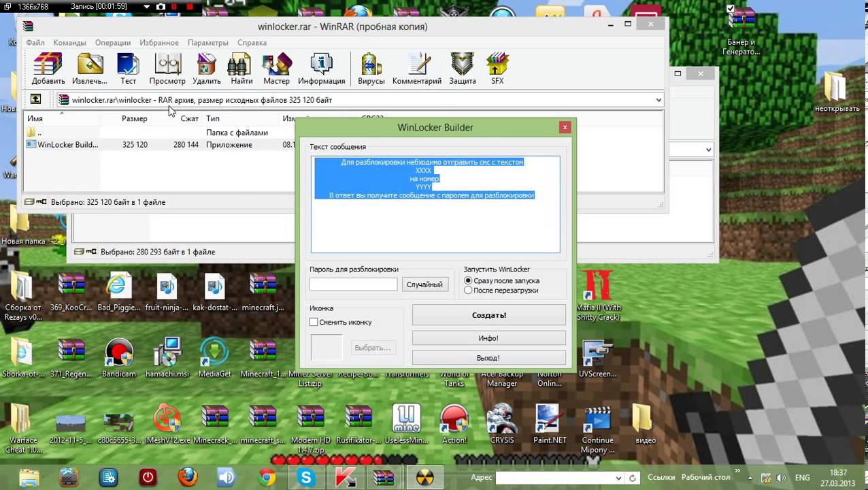Click the Инфо! button
The height and width of the screenshot is (490, 868).
coord(489,338)
